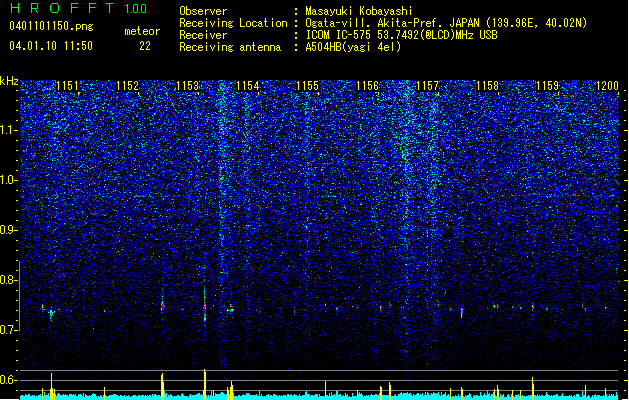The height and width of the screenshot is (400, 629).
Task: Click the bright red meteor echo after 1153
Action: 205,310
